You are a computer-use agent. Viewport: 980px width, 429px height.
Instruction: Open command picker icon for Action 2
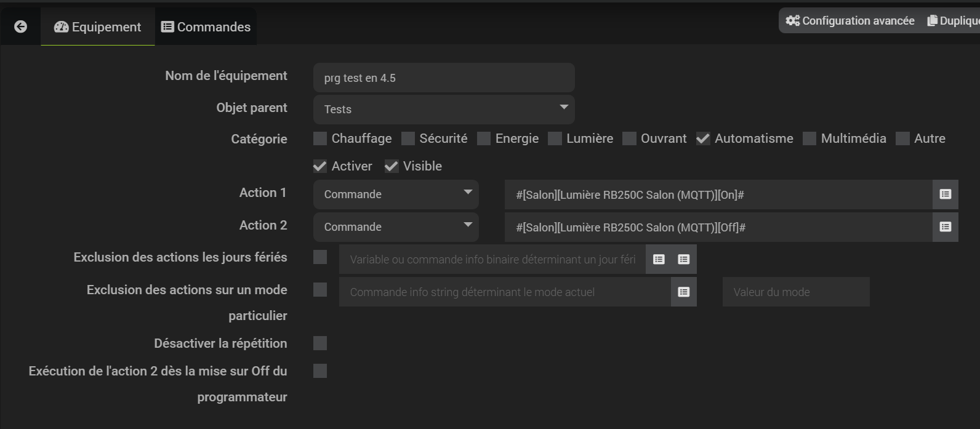(x=945, y=227)
